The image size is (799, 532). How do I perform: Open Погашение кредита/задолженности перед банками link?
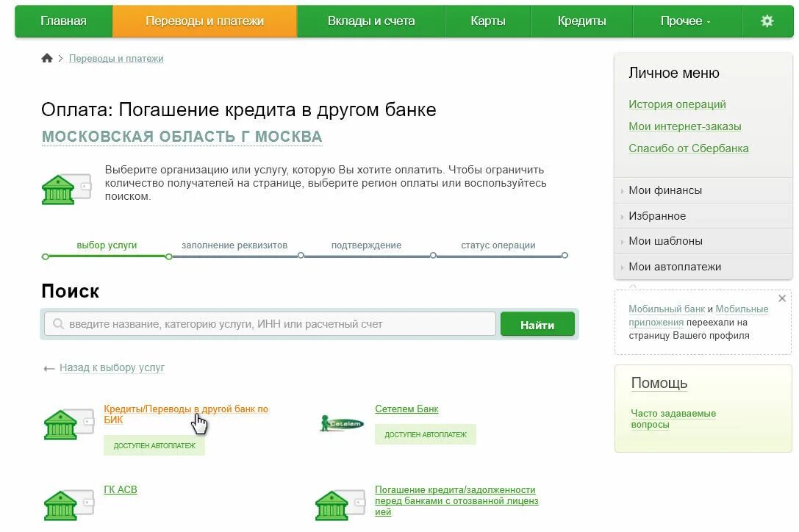coord(456,500)
